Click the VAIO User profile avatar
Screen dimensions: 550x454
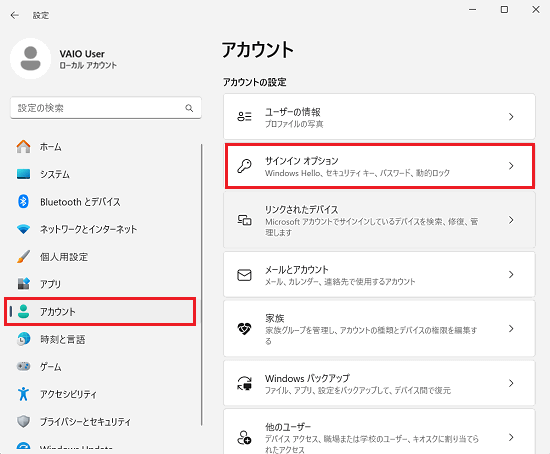pyautogui.click(x=31, y=59)
